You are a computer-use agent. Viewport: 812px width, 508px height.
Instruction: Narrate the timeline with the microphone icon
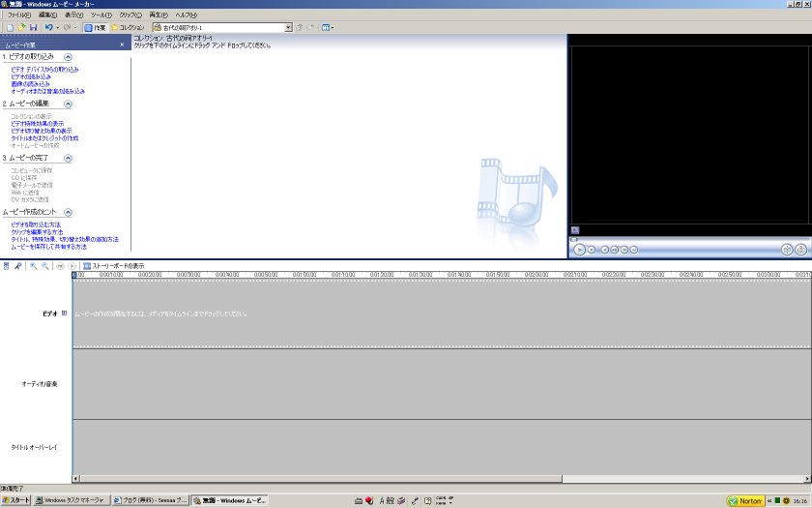[x=18, y=266]
